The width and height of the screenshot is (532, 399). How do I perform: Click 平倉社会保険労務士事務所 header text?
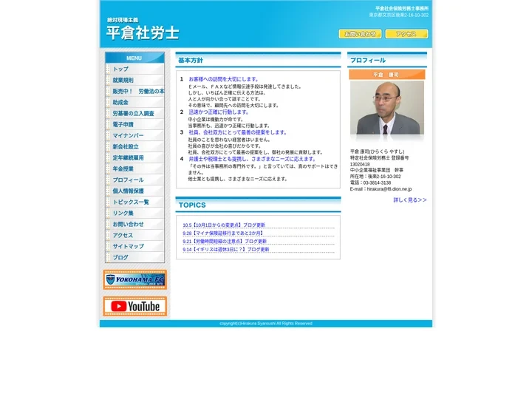[x=402, y=8]
